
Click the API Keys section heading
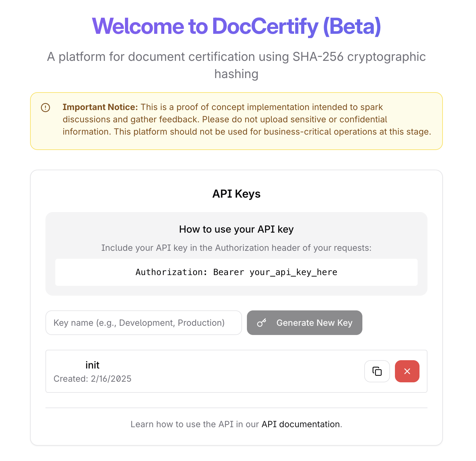point(236,194)
